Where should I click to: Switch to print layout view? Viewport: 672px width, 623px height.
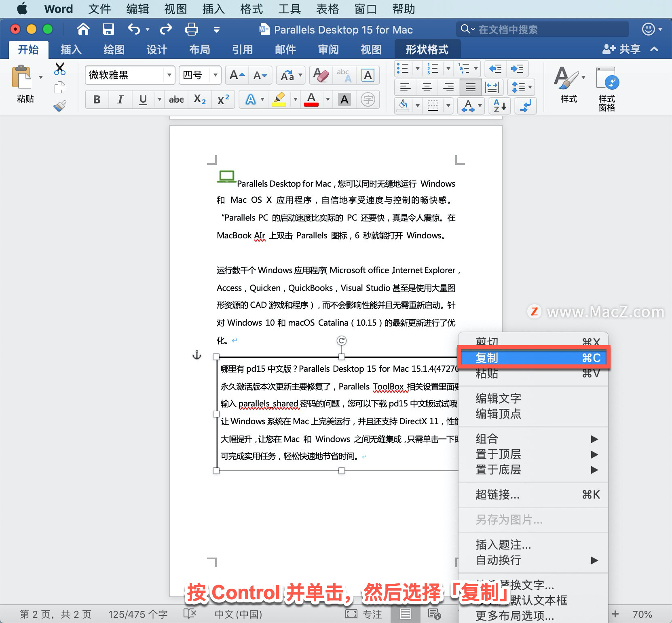point(405,614)
